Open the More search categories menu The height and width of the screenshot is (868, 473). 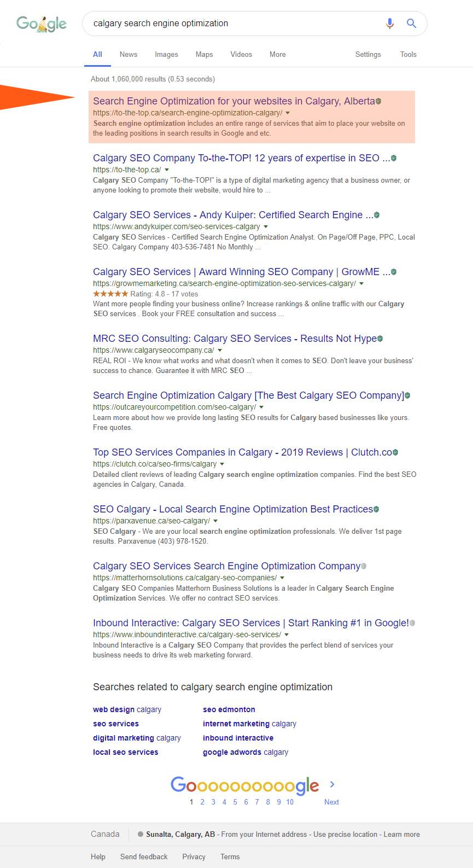[278, 55]
